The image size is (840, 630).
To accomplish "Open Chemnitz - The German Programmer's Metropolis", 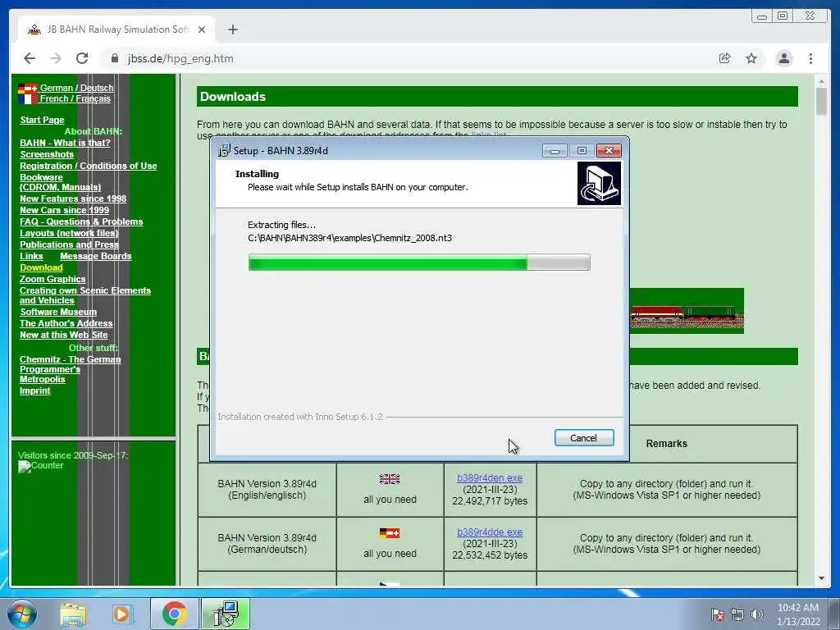I will (71, 369).
